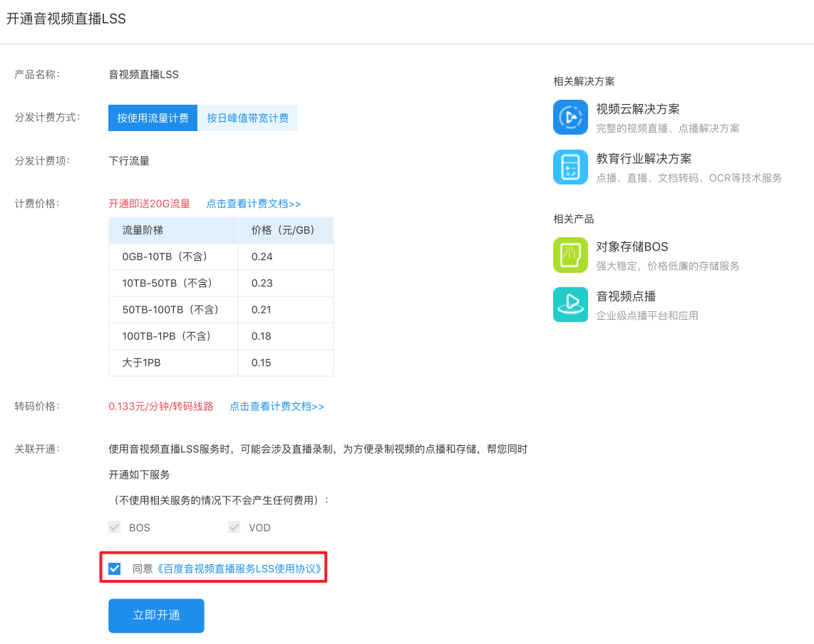814x644 pixels.
Task: Click the 大于1PB tier cell
Action: pos(173,363)
